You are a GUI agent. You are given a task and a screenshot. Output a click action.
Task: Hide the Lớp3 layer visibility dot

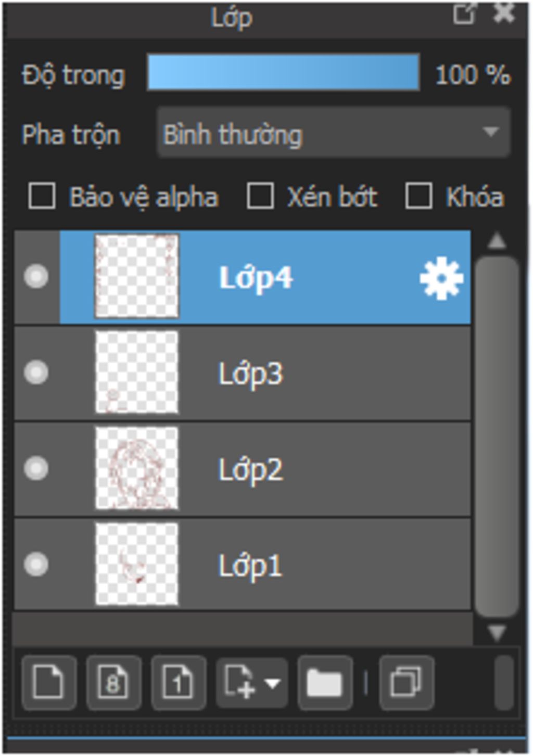pos(36,373)
